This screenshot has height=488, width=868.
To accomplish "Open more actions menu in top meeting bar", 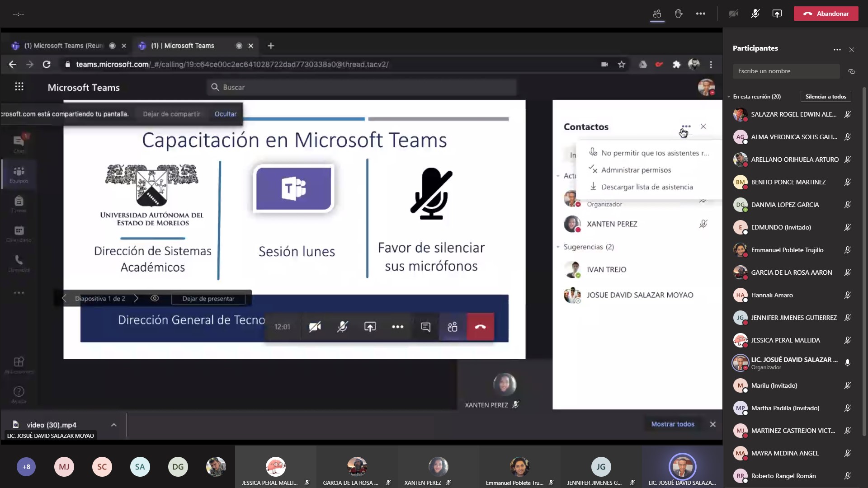I will 701,14.
